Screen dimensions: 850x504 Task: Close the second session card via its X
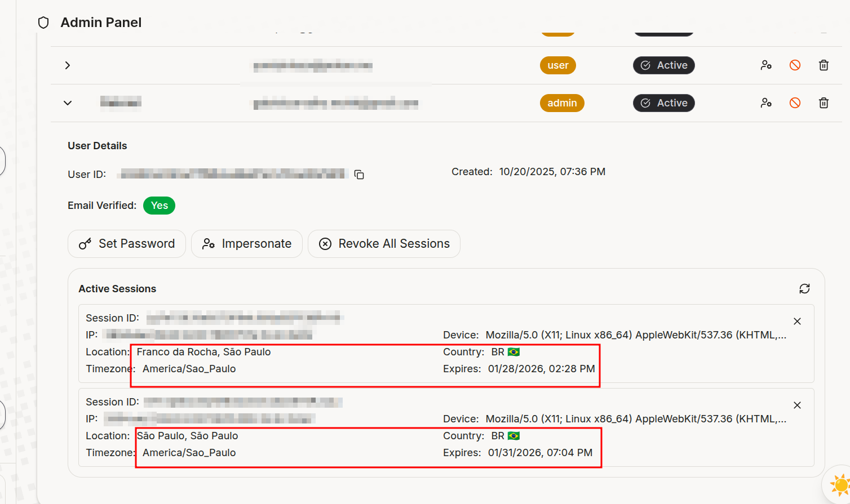pos(797,405)
